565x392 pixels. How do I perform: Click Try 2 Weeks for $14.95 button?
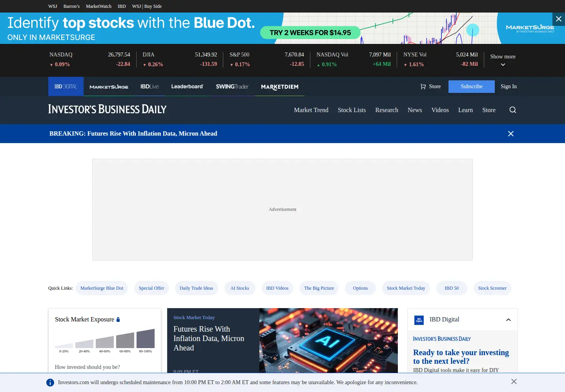(x=310, y=33)
